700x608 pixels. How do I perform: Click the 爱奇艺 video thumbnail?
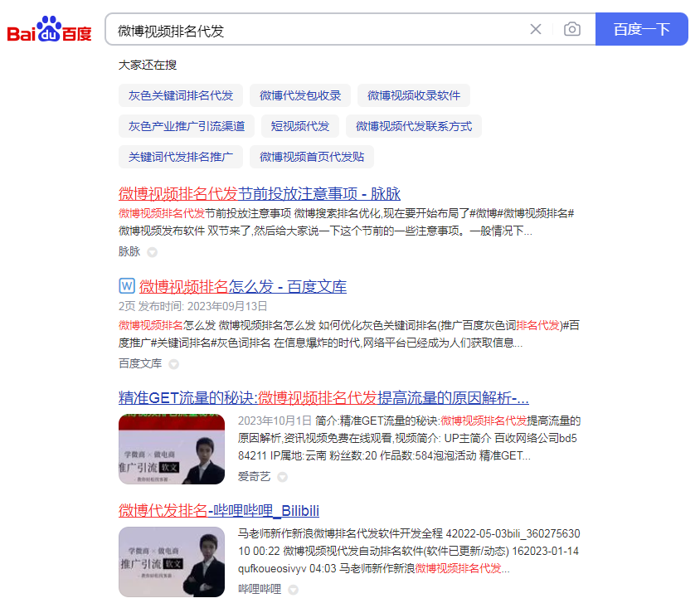pyautogui.click(x=172, y=449)
